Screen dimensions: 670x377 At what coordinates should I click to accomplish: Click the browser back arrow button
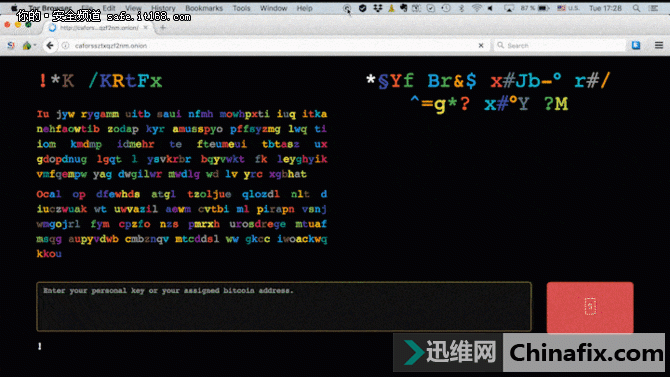(x=50, y=45)
